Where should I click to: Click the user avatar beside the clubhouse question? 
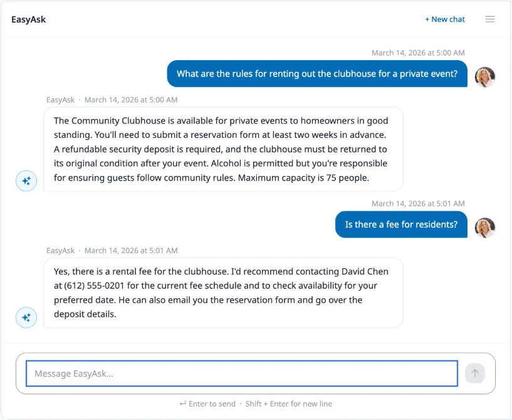point(485,77)
